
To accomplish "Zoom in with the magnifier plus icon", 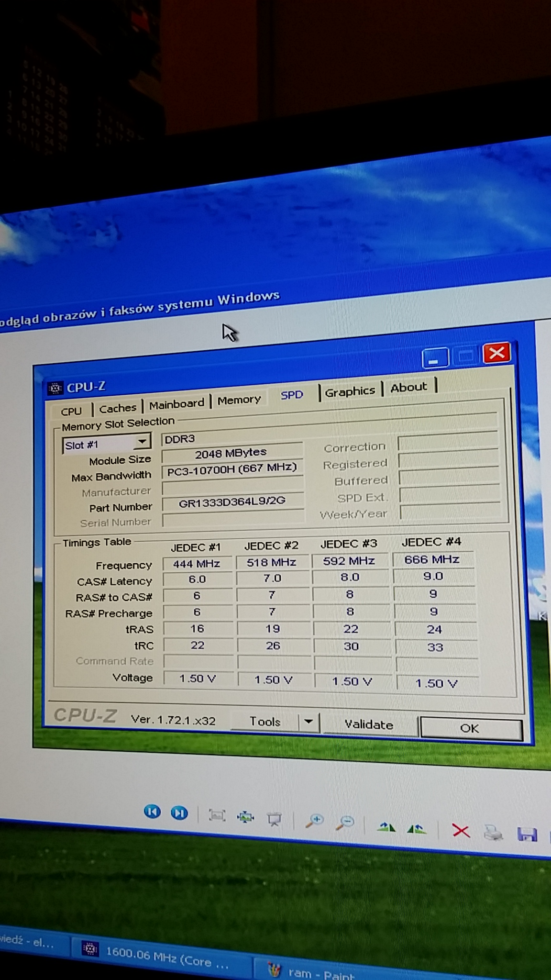I will coord(315,821).
